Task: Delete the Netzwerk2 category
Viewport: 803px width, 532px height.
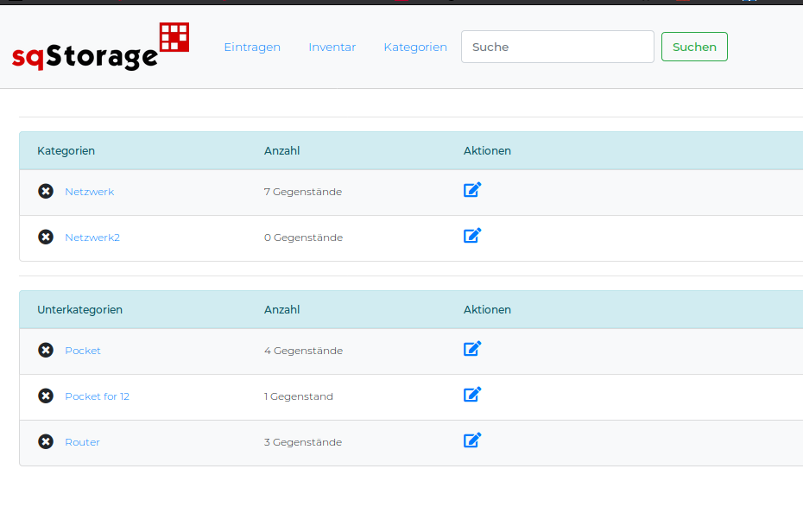Action: click(46, 237)
